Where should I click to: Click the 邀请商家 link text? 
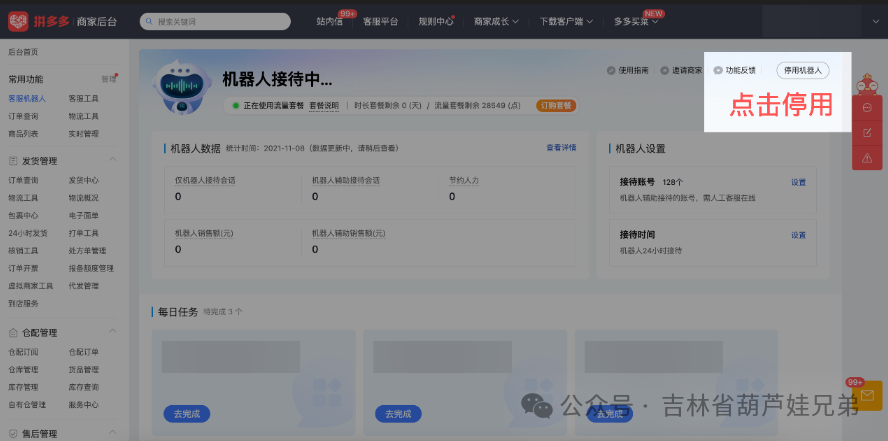(x=687, y=71)
